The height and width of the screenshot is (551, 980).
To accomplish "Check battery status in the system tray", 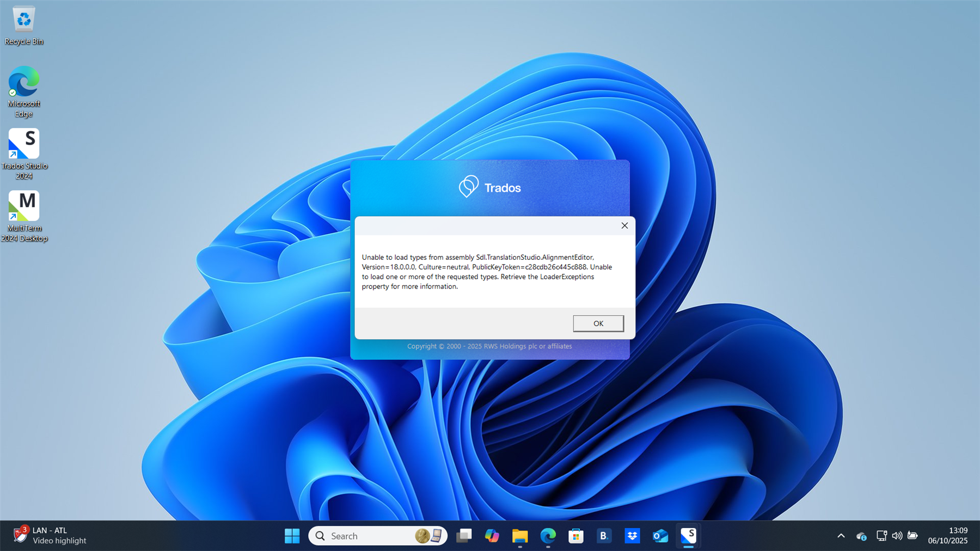I will pos(912,536).
